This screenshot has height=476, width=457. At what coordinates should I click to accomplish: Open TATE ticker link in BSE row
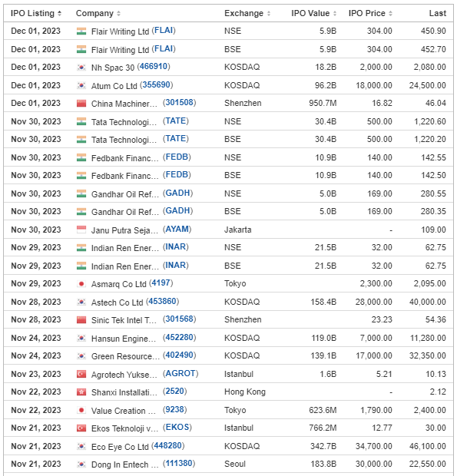176,139
